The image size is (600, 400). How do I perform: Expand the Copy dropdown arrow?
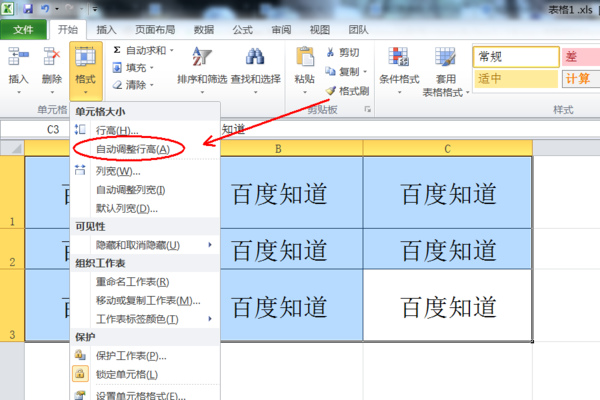(365, 72)
